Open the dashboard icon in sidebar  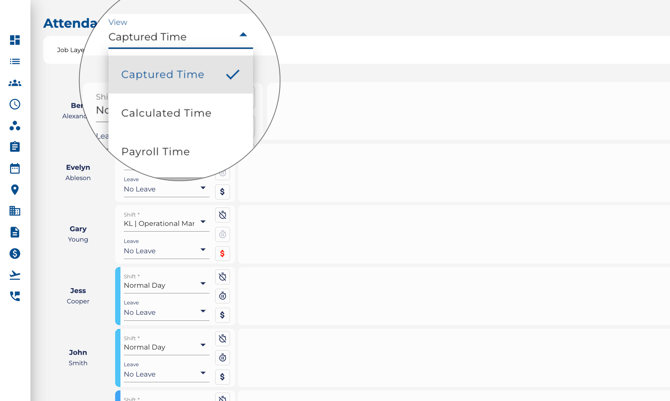[x=15, y=40]
